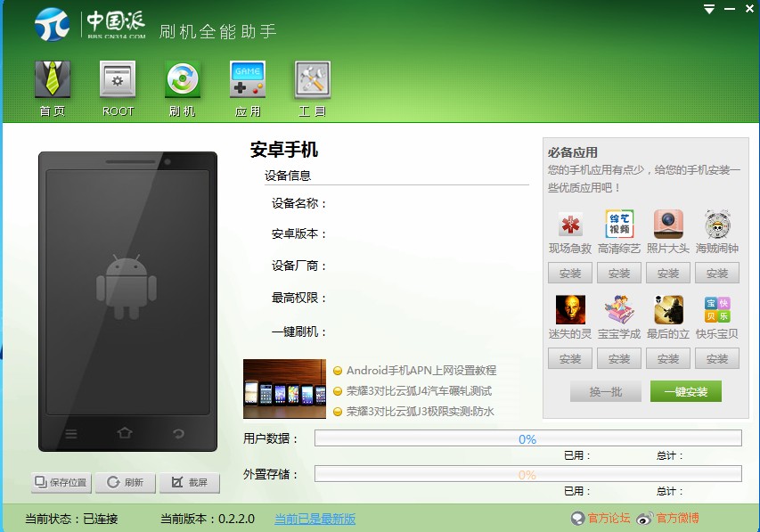Open the 官方微博 Weibo icon

tap(645, 519)
